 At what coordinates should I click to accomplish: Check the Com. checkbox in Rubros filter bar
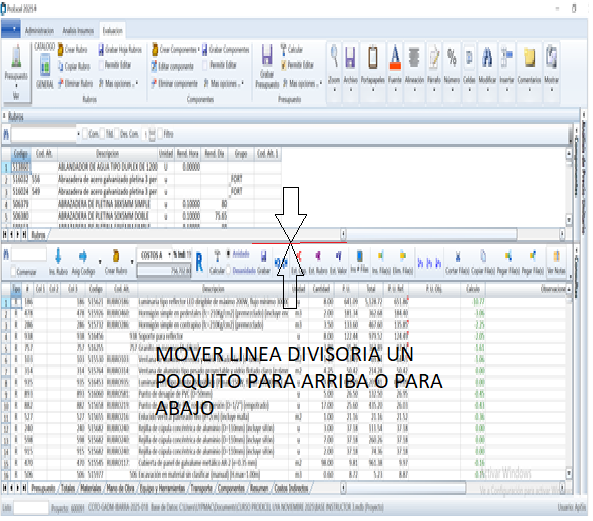point(85,134)
